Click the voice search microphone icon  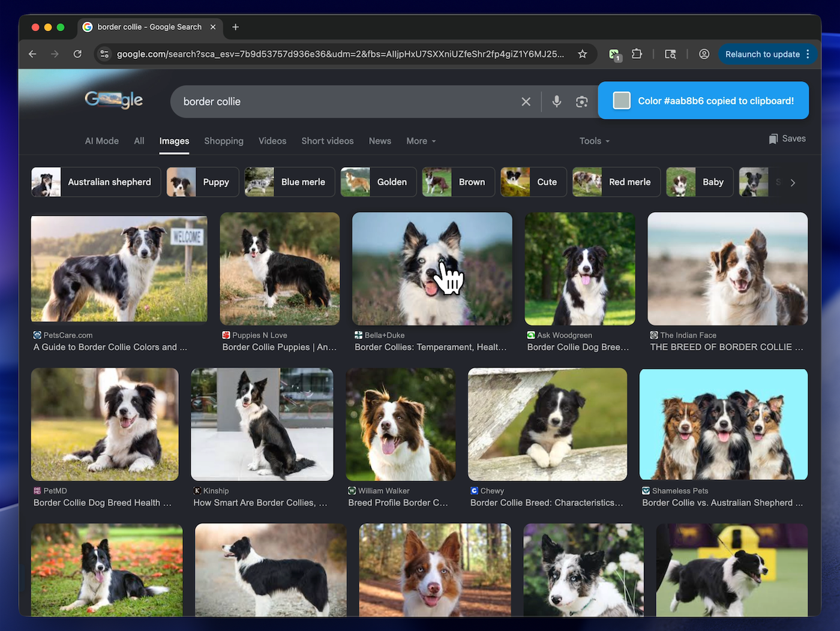556,101
